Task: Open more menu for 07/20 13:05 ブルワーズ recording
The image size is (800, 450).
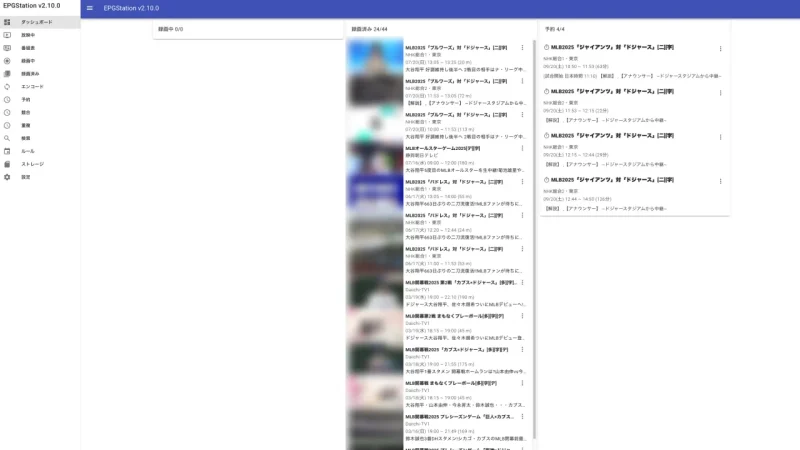Action: click(x=522, y=47)
